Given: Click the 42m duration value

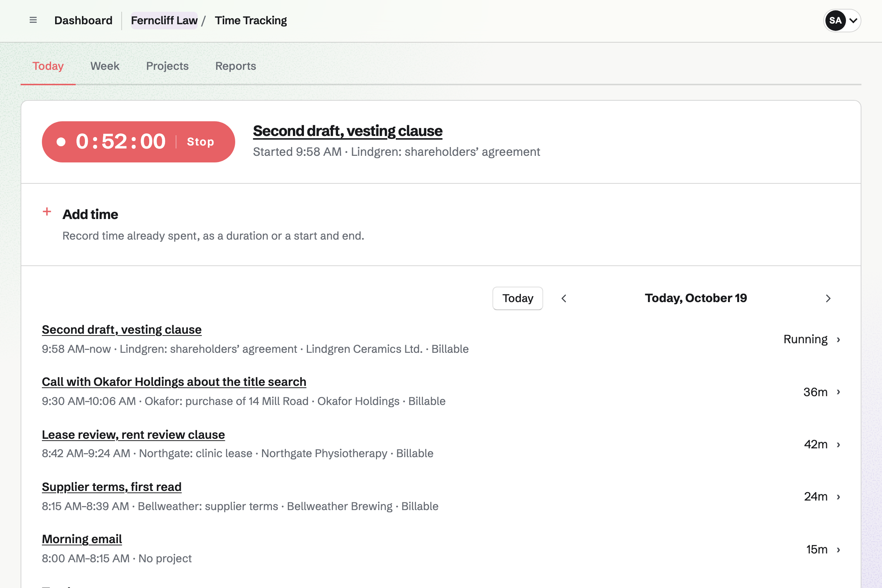Looking at the screenshot, I should [815, 445].
